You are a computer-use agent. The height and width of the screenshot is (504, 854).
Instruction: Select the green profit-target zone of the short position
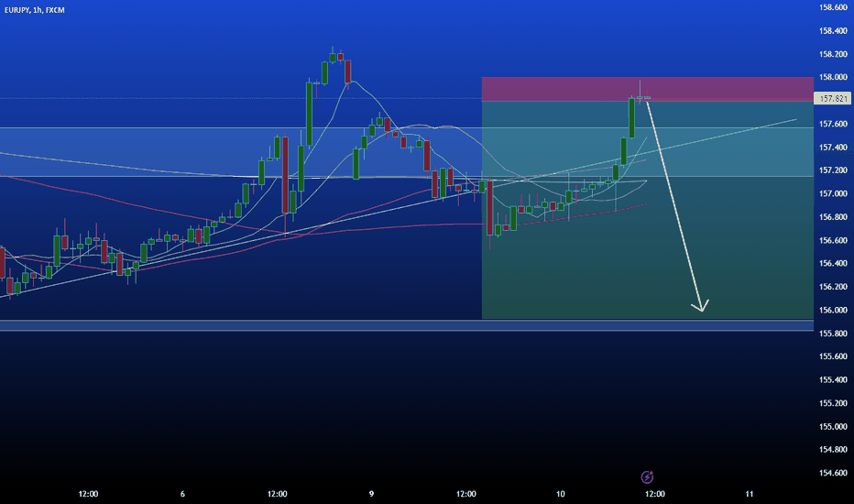click(x=648, y=210)
